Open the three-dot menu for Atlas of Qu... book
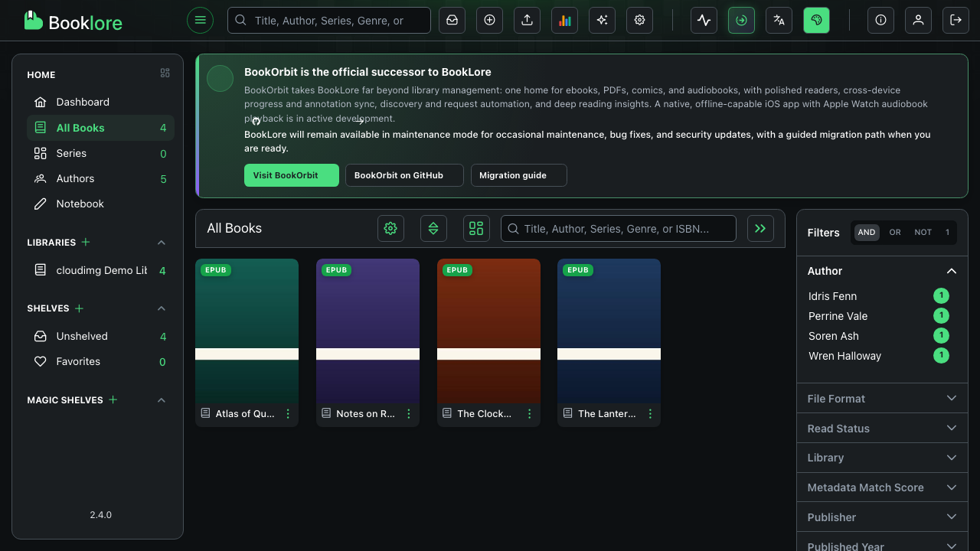 tap(288, 414)
